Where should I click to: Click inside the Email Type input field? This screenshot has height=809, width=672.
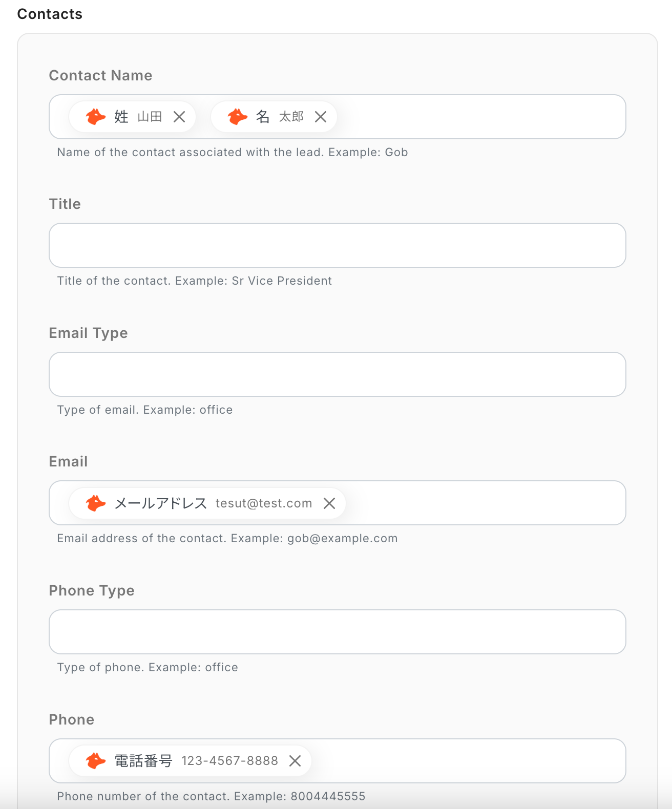pyautogui.click(x=337, y=374)
